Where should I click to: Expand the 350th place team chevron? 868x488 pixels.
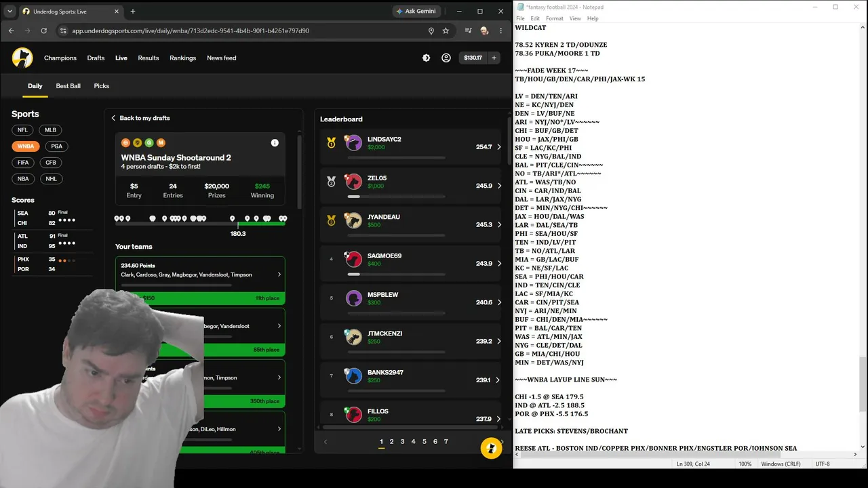click(279, 378)
